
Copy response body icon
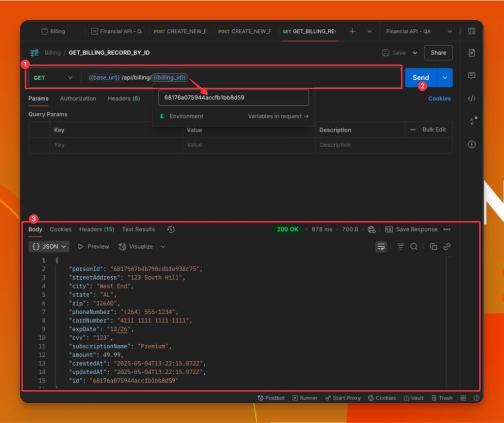pyautogui.click(x=433, y=247)
